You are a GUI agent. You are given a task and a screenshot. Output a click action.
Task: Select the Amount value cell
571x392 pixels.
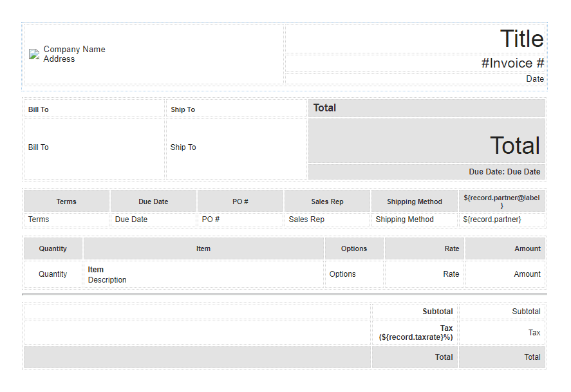505,274
